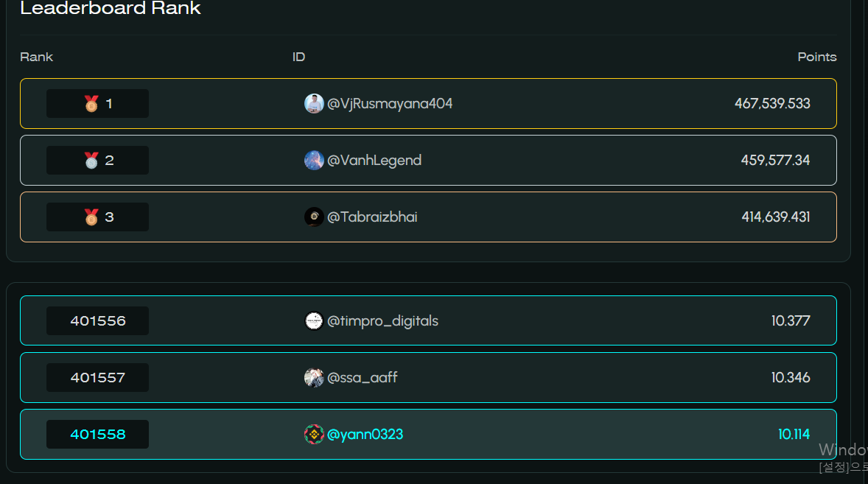Click timpro_digitals white circular avatar
Screen dimensions: 868x484
click(314, 320)
